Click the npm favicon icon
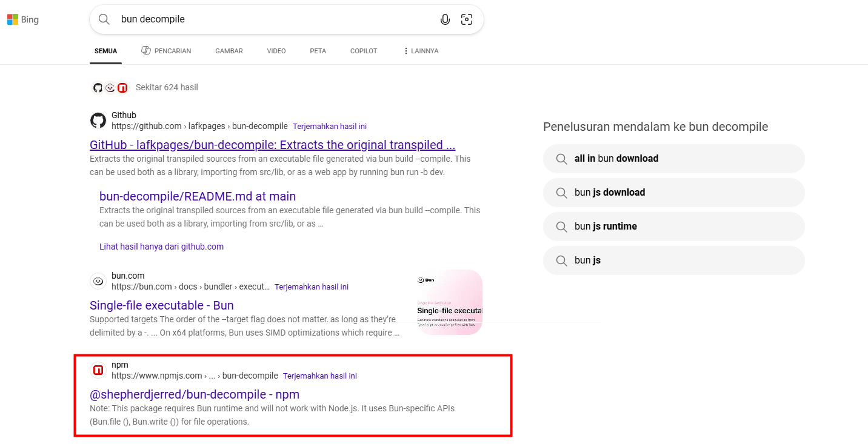Viewport: 868px width, 444px height. pos(98,370)
